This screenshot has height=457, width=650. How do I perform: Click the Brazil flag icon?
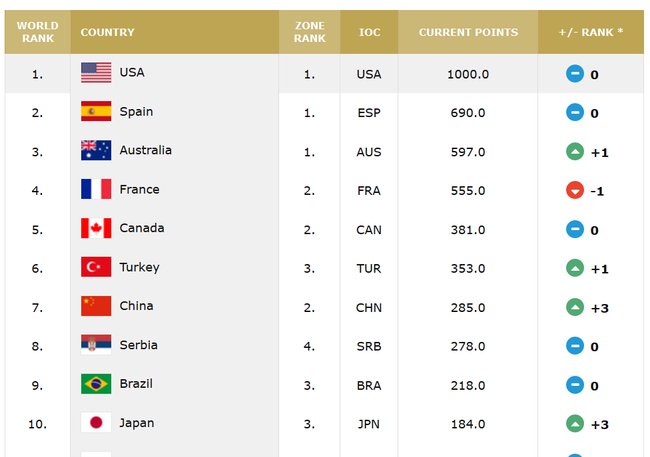pos(96,385)
